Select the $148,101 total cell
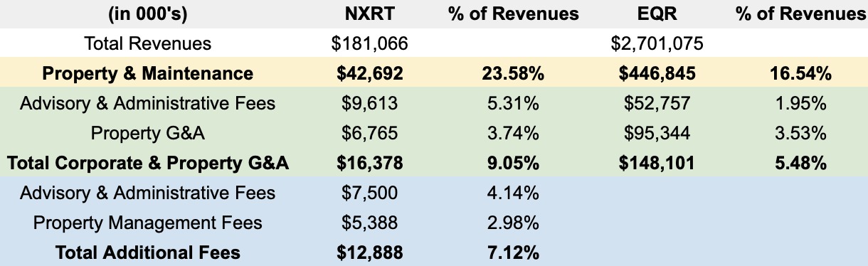 tap(657, 163)
